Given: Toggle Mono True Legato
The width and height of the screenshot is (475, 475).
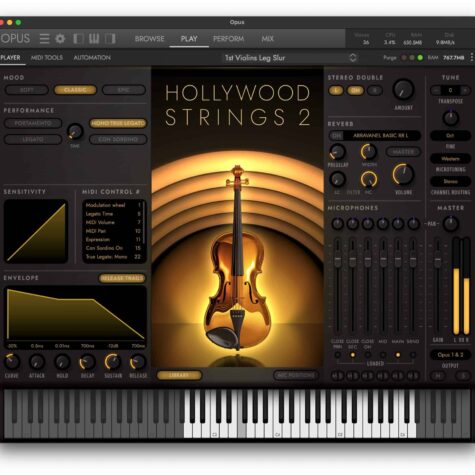Looking at the screenshot, I should [x=118, y=123].
